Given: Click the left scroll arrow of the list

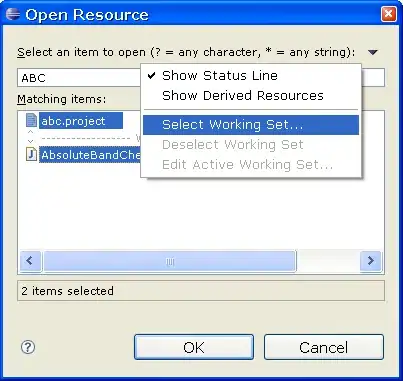Looking at the screenshot, I should (x=30, y=261).
